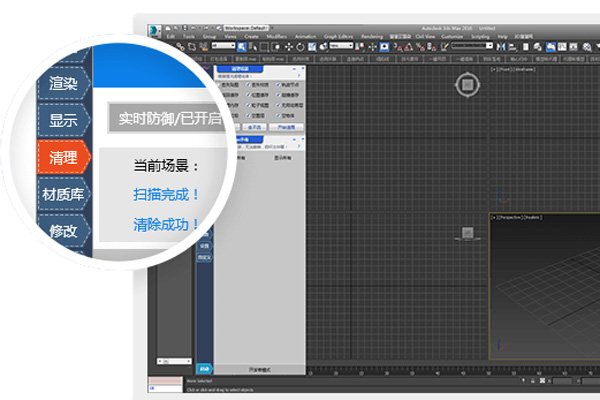This screenshot has width=600, height=400.
Task: Open the Selection Filter dropdown
Action: click(x=223, y=46)
